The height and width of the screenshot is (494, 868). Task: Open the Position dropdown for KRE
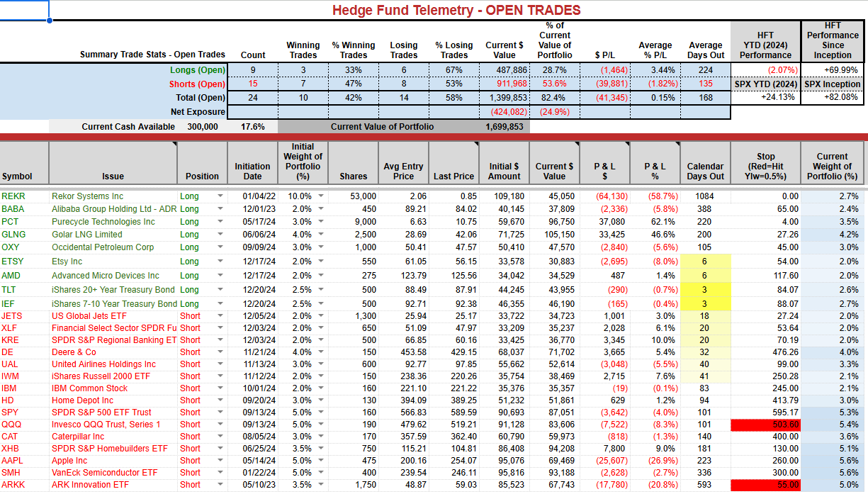220,340
